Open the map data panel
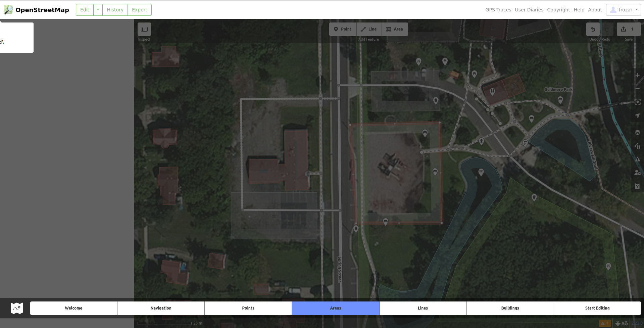Viewport: 644px width, 328px height. click(637, 146)
